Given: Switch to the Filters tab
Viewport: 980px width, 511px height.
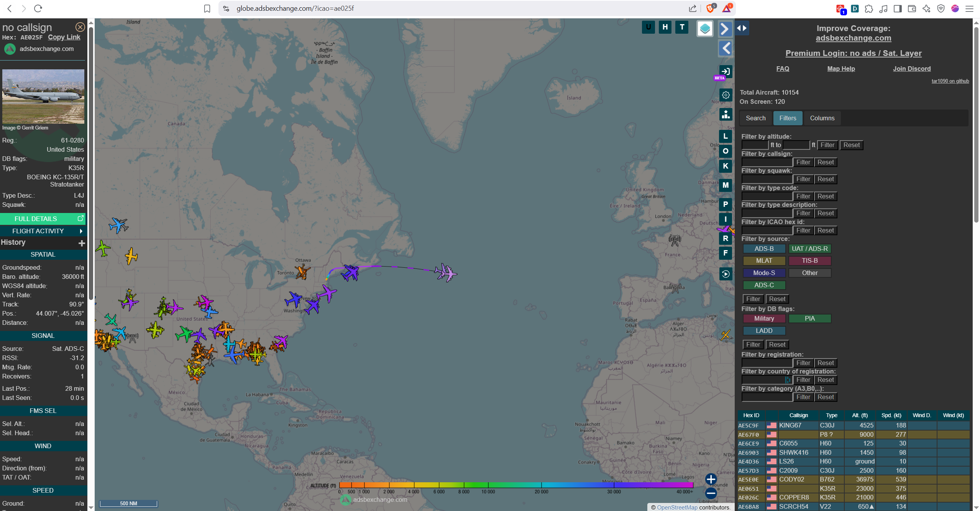Looking at the screenshot, I should point(788,118).
